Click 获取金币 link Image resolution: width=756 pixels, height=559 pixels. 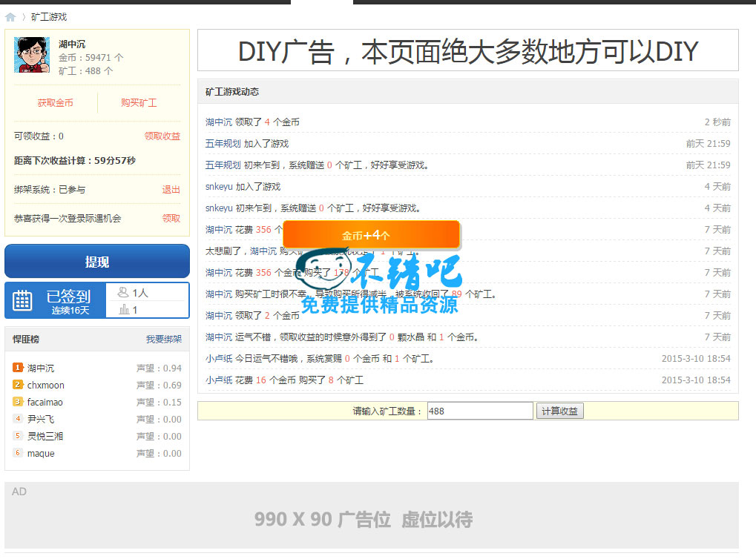coord(56,102)
